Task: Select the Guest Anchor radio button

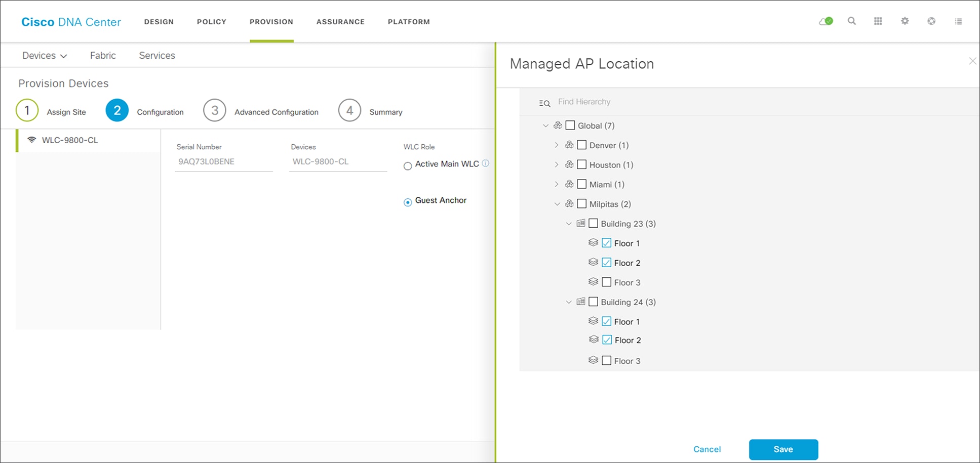Action: (408, 202)
